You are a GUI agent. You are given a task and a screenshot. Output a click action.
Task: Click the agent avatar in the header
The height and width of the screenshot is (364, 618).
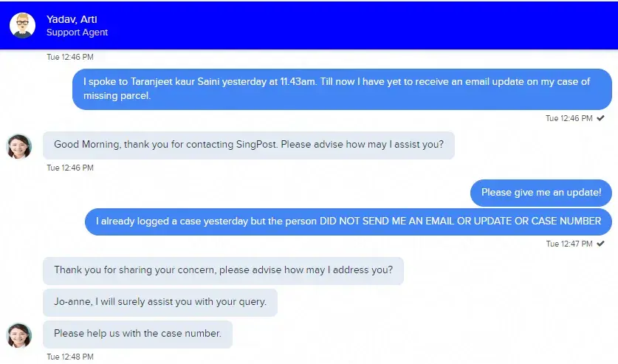click(x=22, y=25)
